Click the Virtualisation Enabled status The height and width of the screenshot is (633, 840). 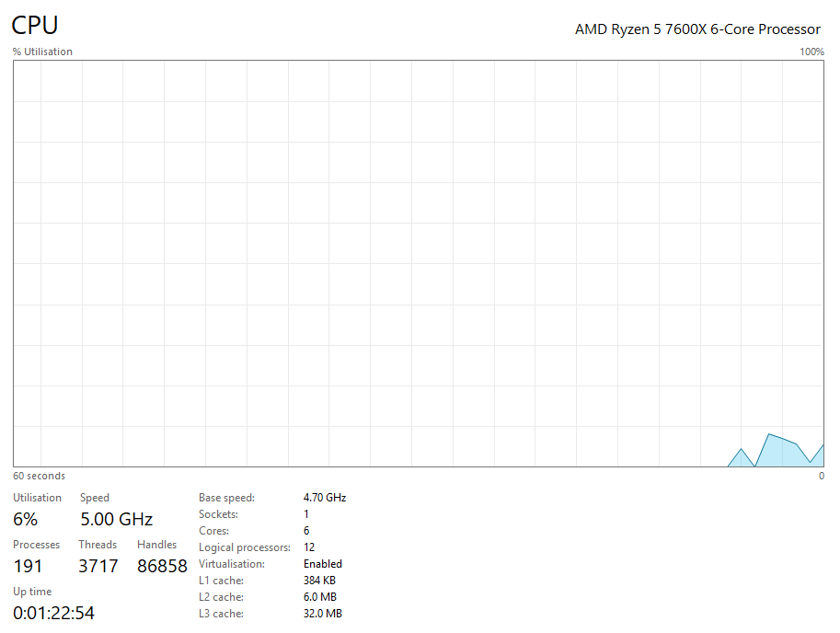[322, 564]
